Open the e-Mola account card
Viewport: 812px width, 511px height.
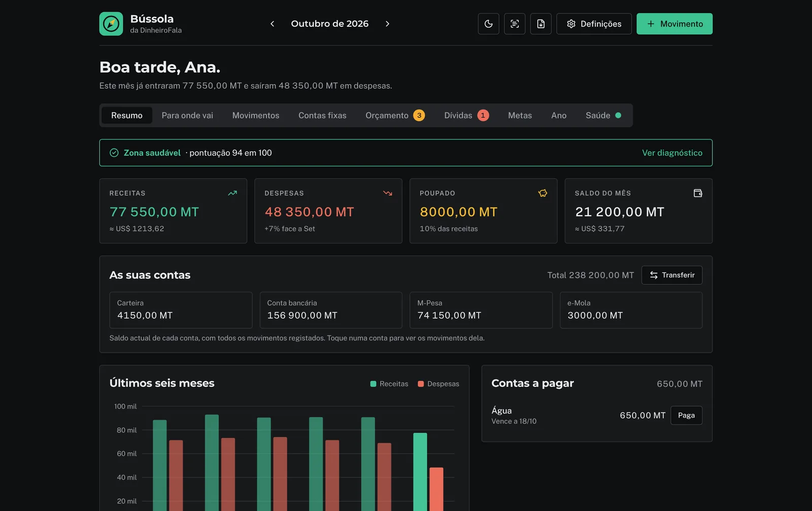click(631, 310)
